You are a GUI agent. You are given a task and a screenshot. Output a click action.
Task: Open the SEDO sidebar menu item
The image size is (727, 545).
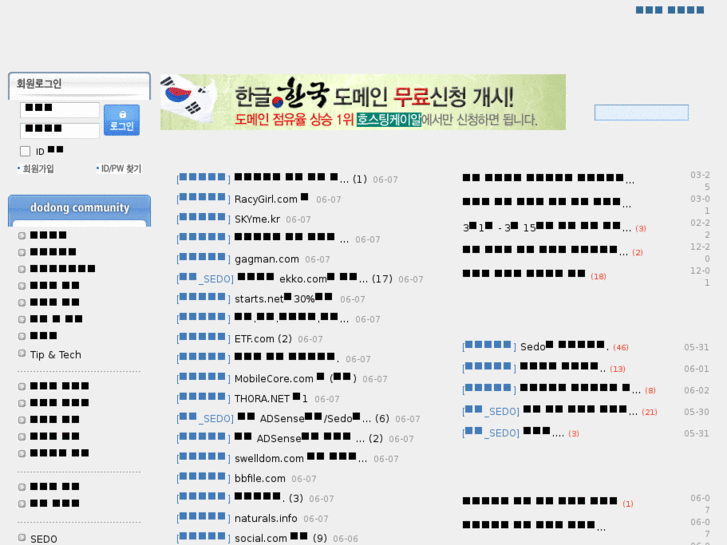pos(44,539)
